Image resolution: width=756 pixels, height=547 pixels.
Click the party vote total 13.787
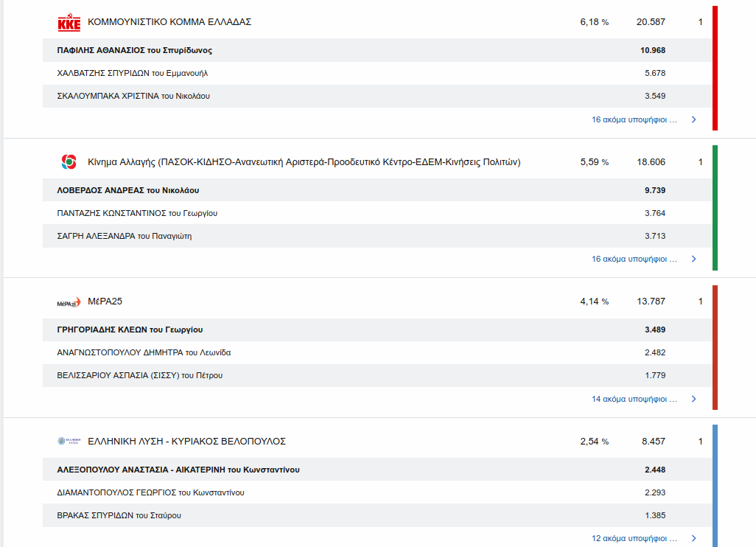tap(651, 302)
